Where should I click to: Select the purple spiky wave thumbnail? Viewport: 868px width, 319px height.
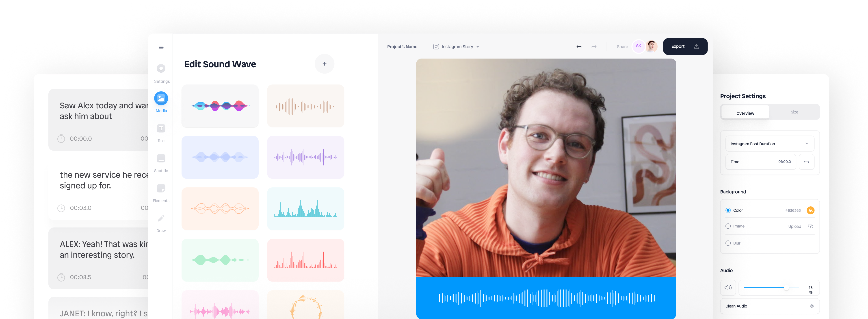(306, 157)
